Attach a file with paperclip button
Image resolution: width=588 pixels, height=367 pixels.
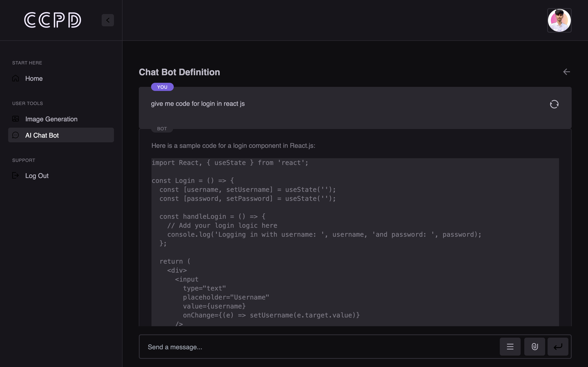[x=535, y=347]
